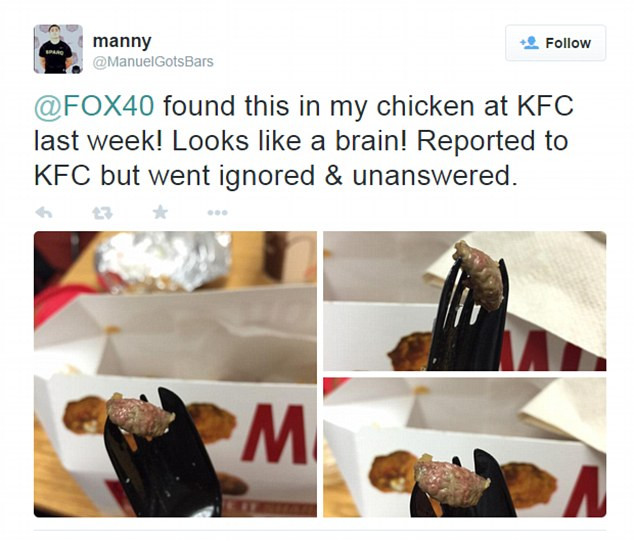Open the more options ellipsis

pyautogui.click(x=218, y=212)
